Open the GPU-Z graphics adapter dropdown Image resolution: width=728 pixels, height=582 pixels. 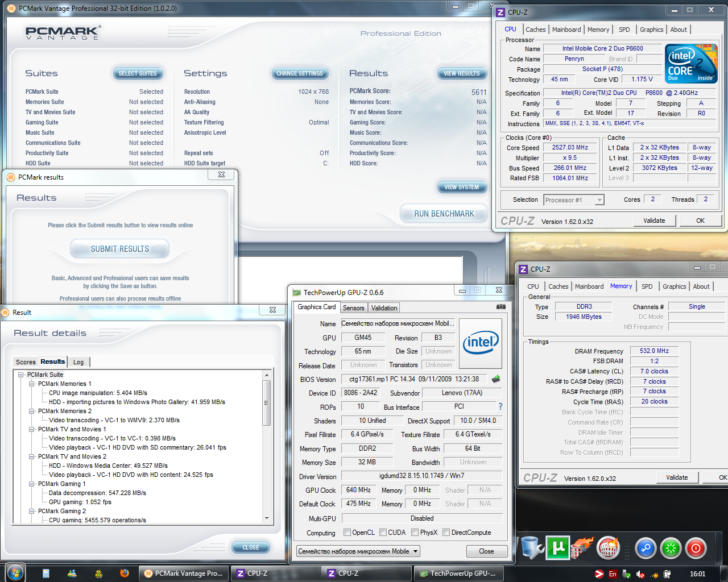tap(358, 551)
